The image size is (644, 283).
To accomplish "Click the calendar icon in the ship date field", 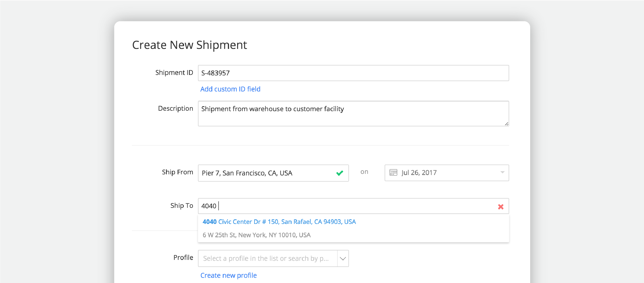I will [393, 173].
